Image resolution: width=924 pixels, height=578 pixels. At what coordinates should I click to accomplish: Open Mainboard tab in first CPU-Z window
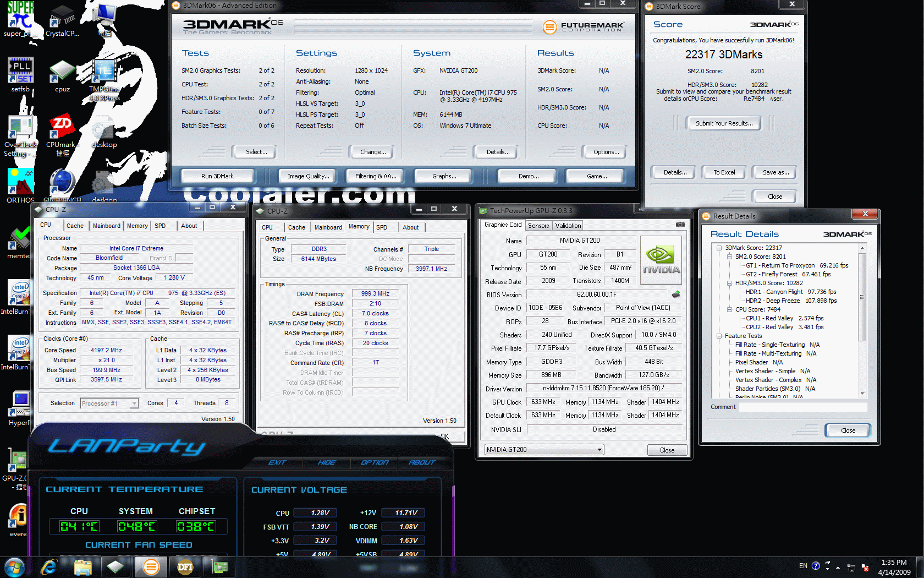(x=106, y=226)
